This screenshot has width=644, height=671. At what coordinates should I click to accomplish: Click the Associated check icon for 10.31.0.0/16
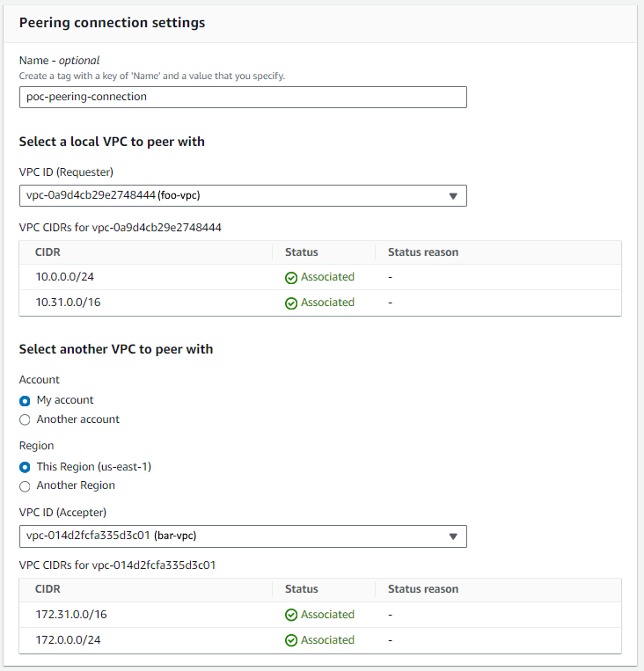pos(291,303)
